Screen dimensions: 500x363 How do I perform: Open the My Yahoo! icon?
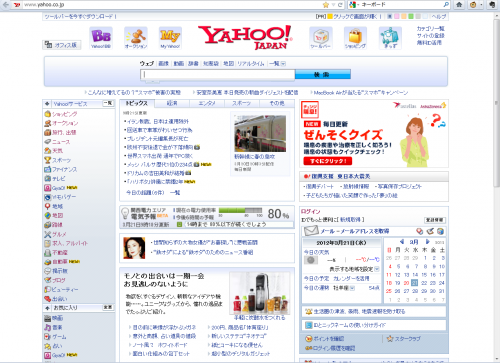pyautogui.click(x=170, y=38)
